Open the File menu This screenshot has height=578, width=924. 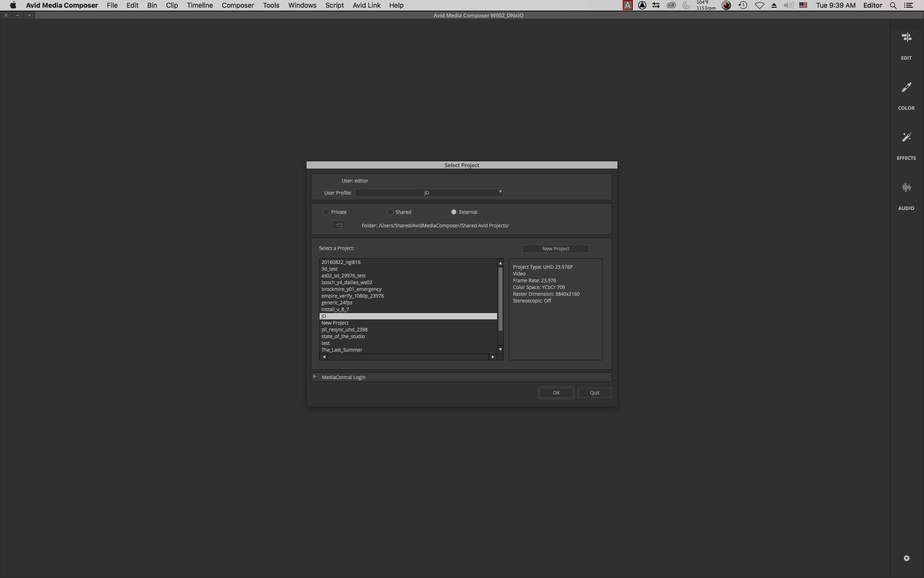click(112, 5)
